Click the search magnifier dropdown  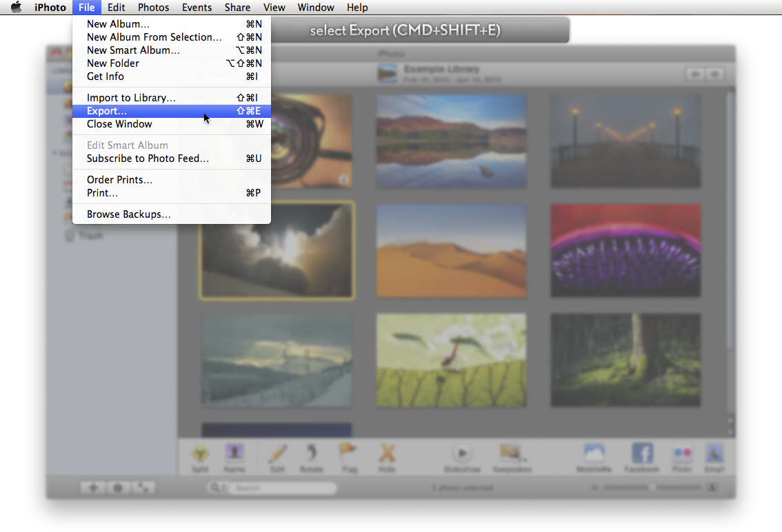(217, 488)
